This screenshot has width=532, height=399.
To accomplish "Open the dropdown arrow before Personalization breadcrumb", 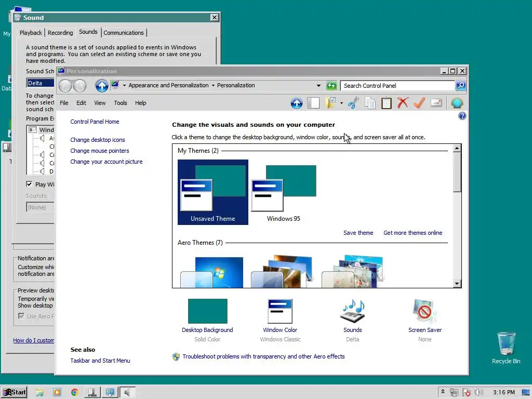I will (213, 86).
